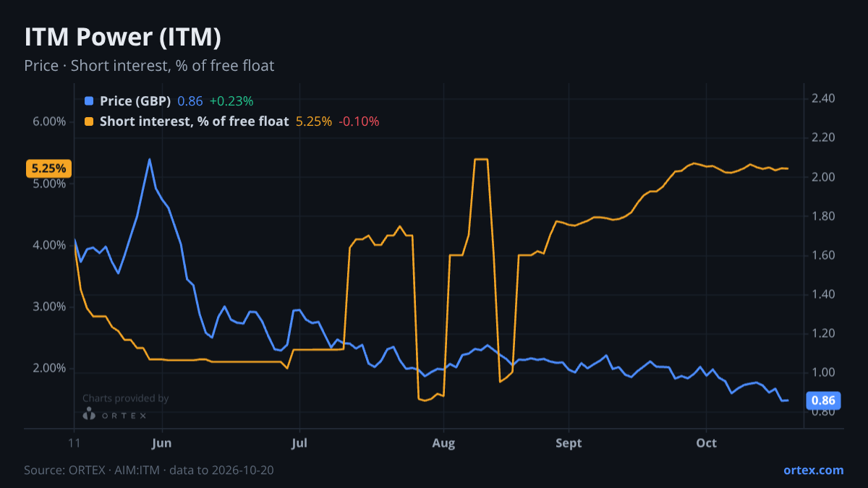Viewport: 868px width, 488px height.
Task: Click the Sept label on time axis
Action: pyautogui.click(x=569, y=442)
